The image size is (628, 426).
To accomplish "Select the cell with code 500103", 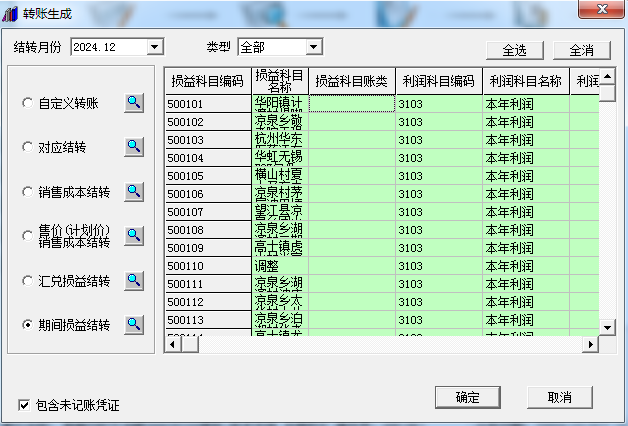I will 208,140.
